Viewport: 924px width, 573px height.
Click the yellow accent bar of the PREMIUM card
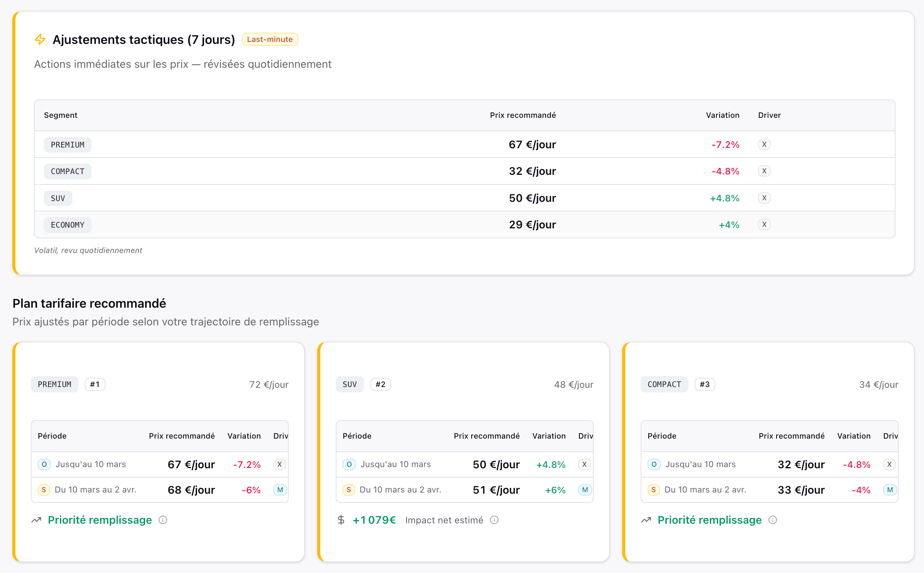pyautogui.click(x=15, y=451)
